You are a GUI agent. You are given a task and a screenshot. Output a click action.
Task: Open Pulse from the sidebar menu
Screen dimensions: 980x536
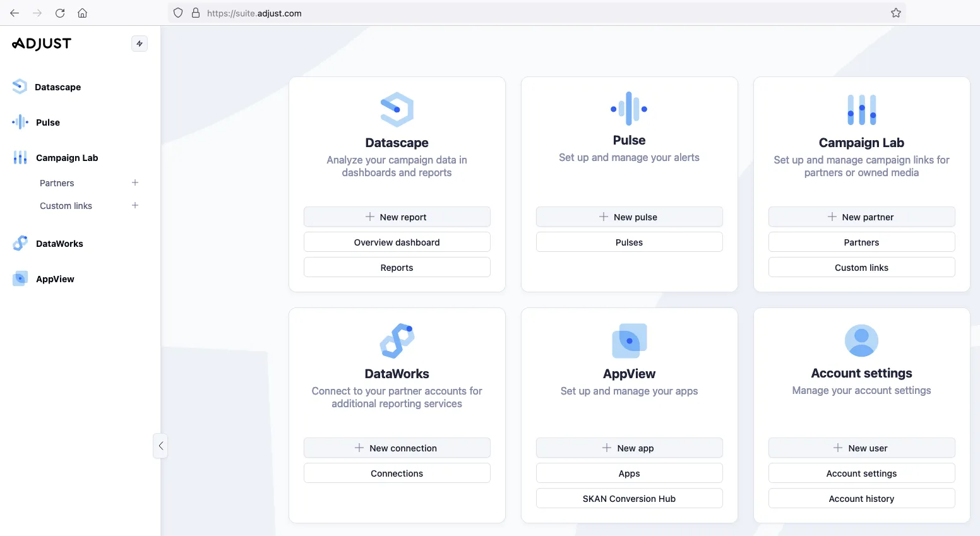[48, 122]
